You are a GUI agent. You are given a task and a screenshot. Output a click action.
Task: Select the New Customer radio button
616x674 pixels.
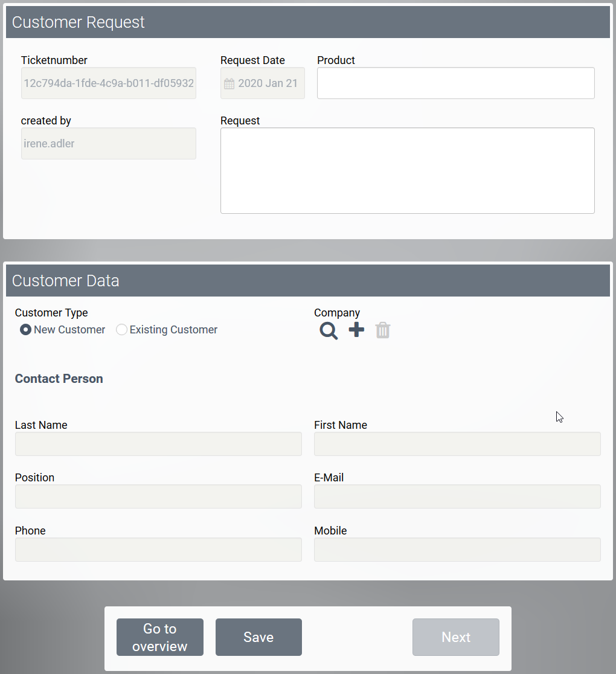click(x=26, y=330)
